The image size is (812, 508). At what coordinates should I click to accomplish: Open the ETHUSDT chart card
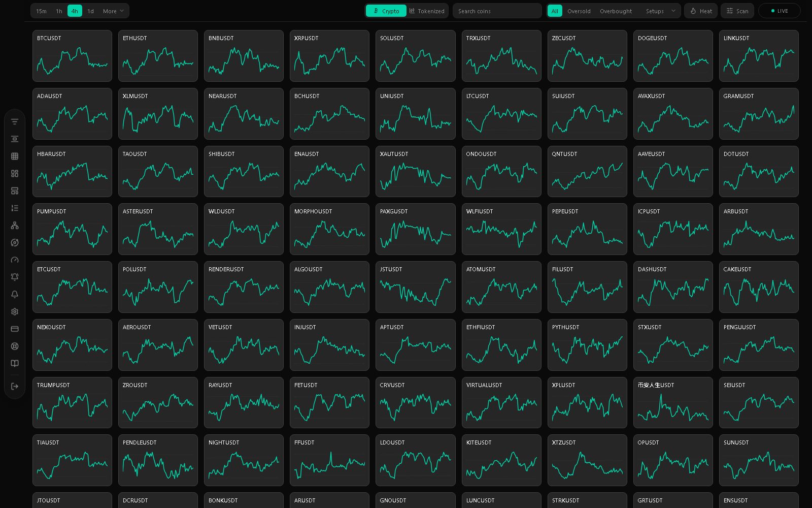pos(158,56)
